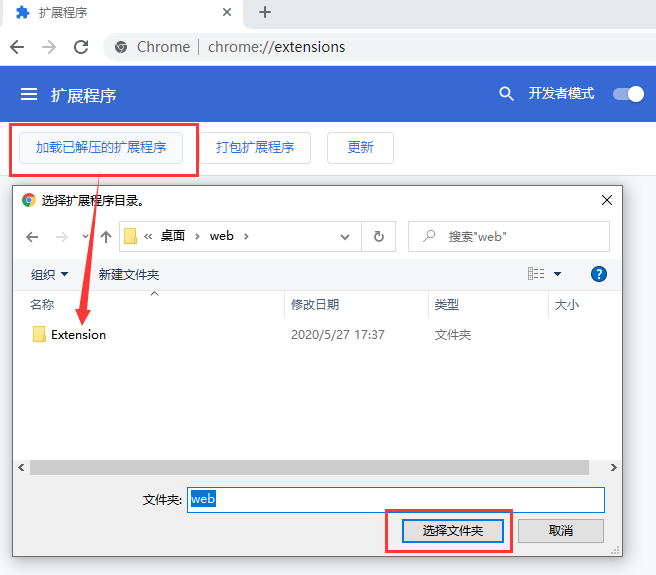Go up one folder level
Image resolution: width=656 pixels, height=575 pixels.
(106, 237)
